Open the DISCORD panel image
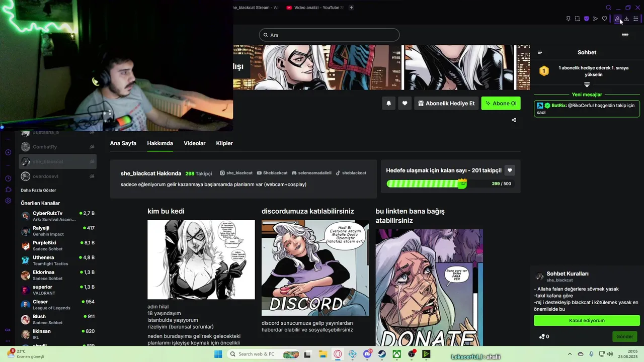This screenshot has width=644, height=362. click(x=315, y=267)
